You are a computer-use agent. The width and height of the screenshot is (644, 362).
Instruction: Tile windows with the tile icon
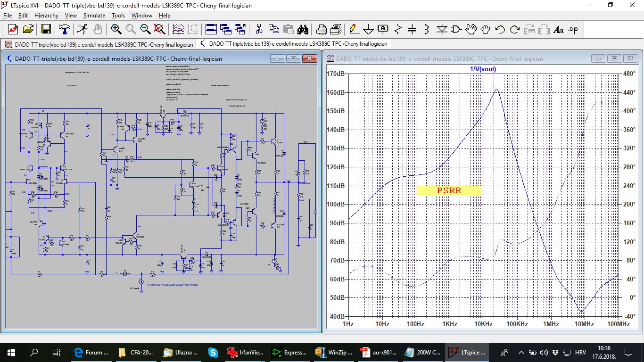(x=211, y=29)
